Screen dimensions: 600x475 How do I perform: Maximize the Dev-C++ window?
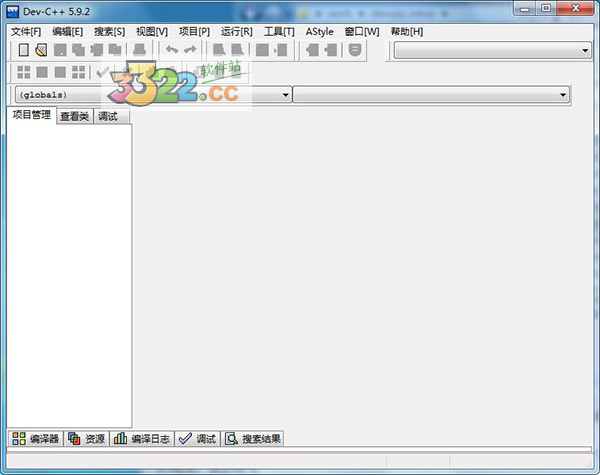[x=546, y=8]
